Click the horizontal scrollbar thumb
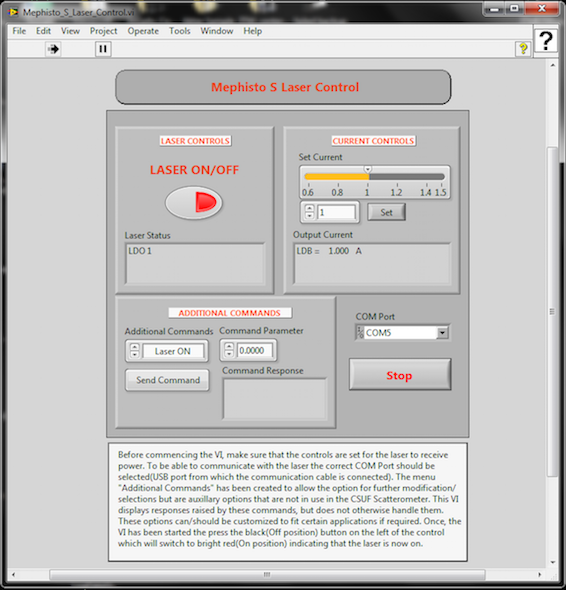This screenshot has height=590, width=566. point(267,575)
